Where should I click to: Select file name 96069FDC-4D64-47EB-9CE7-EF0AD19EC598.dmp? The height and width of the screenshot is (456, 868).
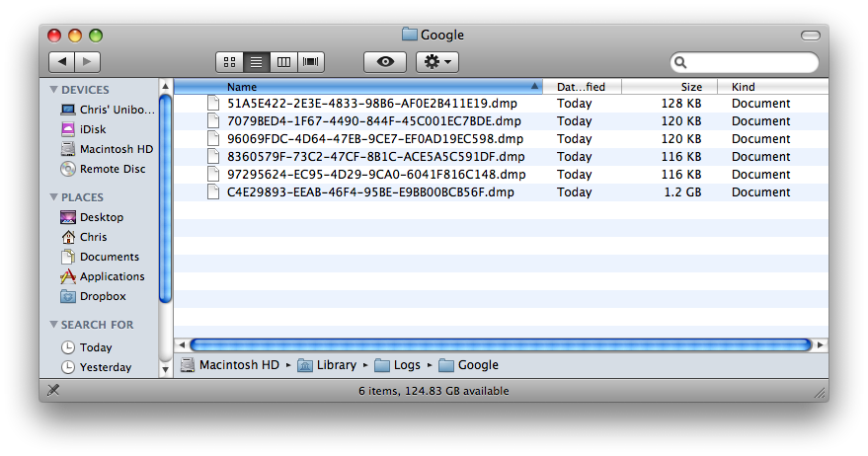click(375, 139)
